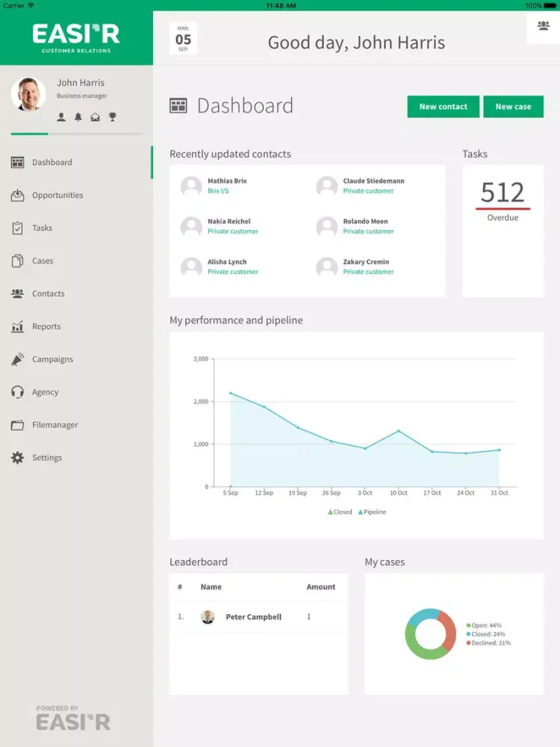The width and height of the screenshot is (560, 747).
Task: Open notifications bell icon
Action: 78,117
